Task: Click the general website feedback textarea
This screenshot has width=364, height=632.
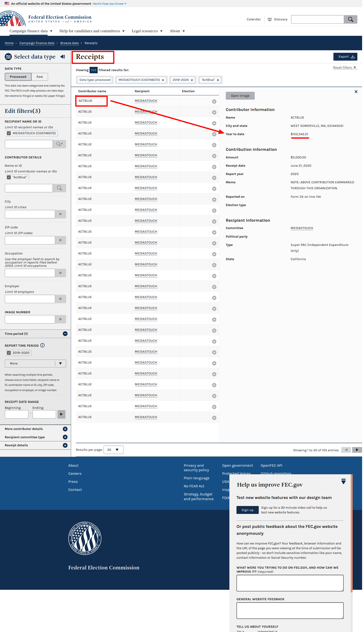Action: coord(290,610)
